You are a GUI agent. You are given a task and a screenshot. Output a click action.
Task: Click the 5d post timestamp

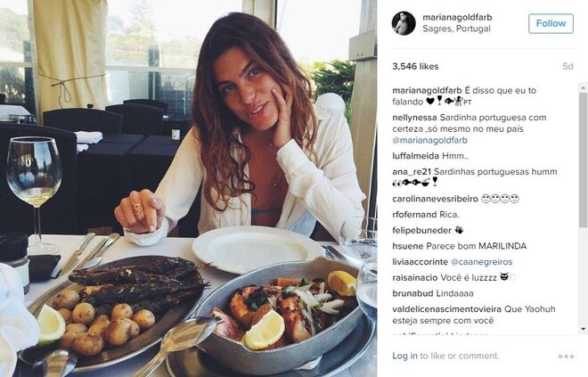[568, 66]
